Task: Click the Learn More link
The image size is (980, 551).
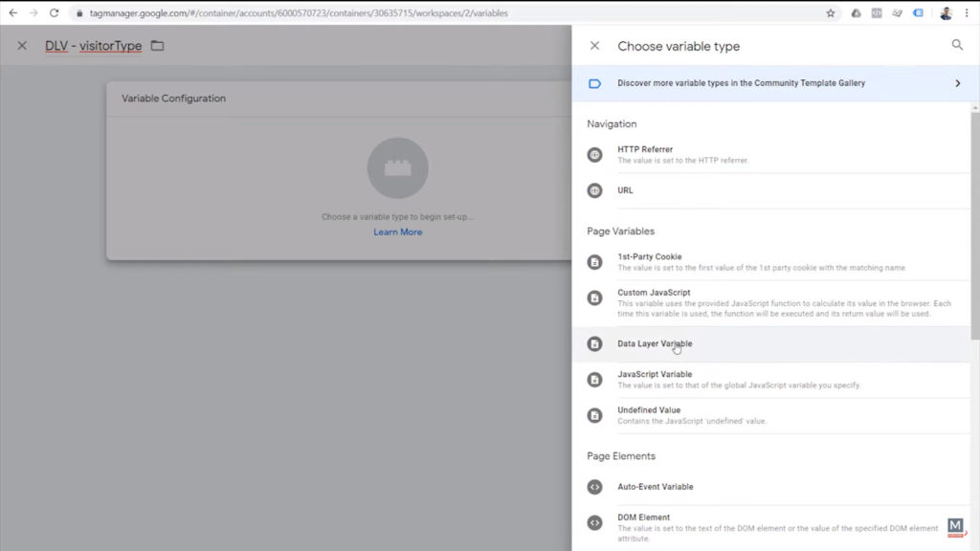Action: pyautogui.click(x=397, y=232)
